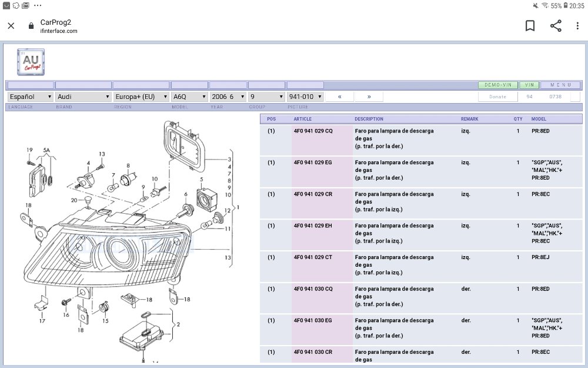Click the MODEL column header
This screenshot has height=368, width=588.
539,119
